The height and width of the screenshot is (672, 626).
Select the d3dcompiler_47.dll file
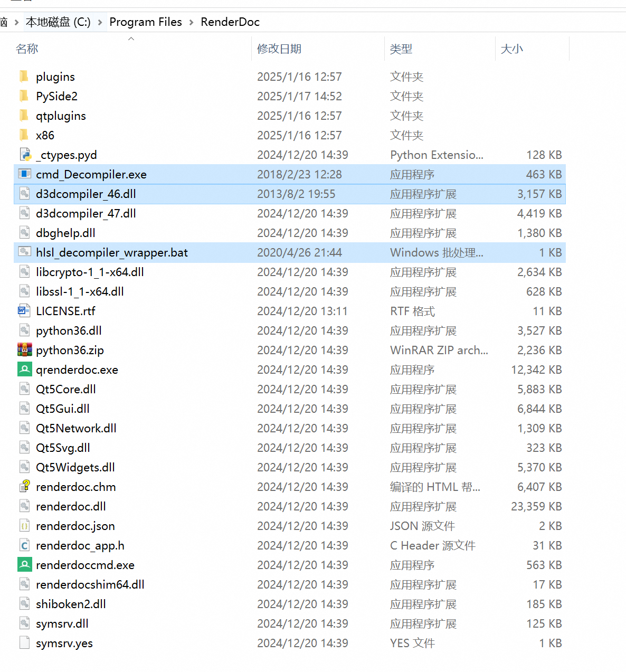tap(86, 213)
